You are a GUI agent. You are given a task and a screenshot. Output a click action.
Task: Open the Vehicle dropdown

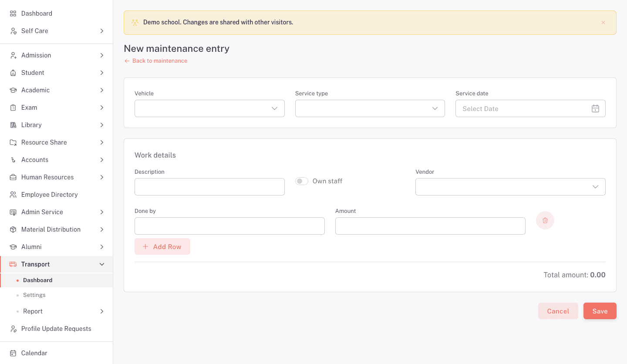click(x=209, y=108)
